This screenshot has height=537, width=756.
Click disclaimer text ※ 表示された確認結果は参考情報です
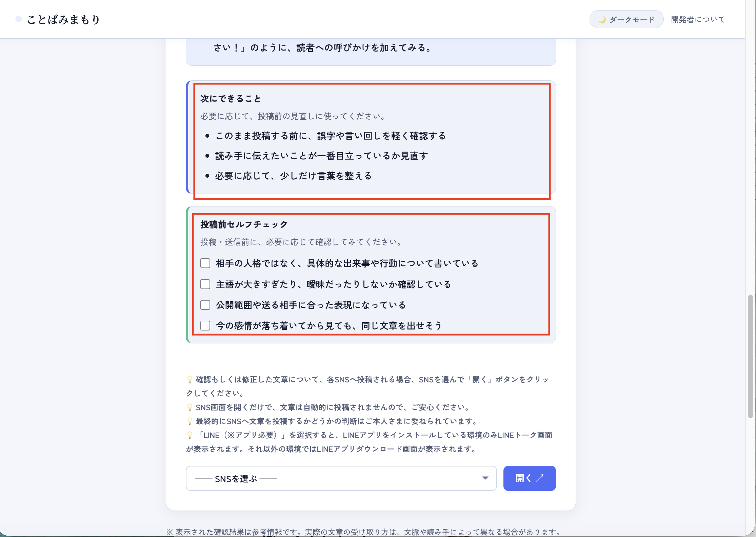pos(364,532)
